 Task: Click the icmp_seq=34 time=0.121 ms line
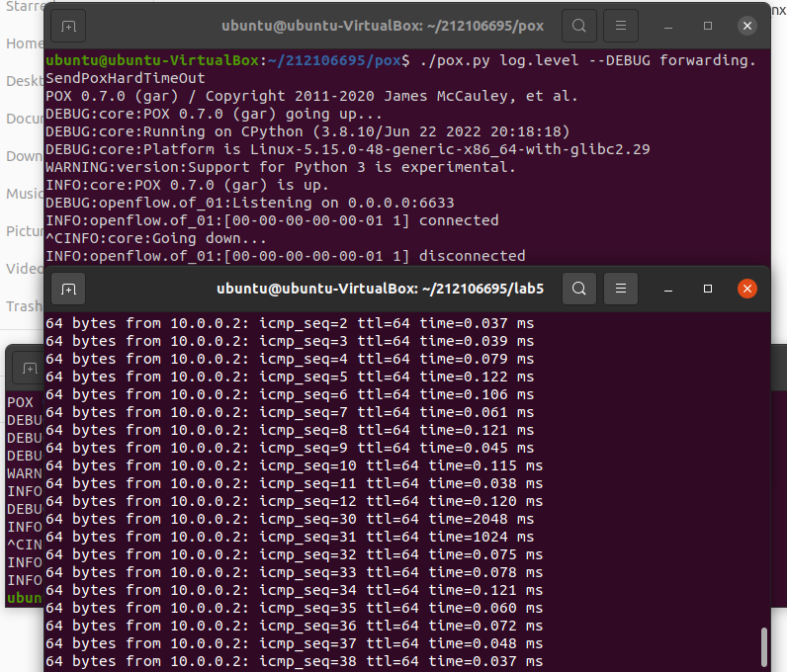click(294, 590)
